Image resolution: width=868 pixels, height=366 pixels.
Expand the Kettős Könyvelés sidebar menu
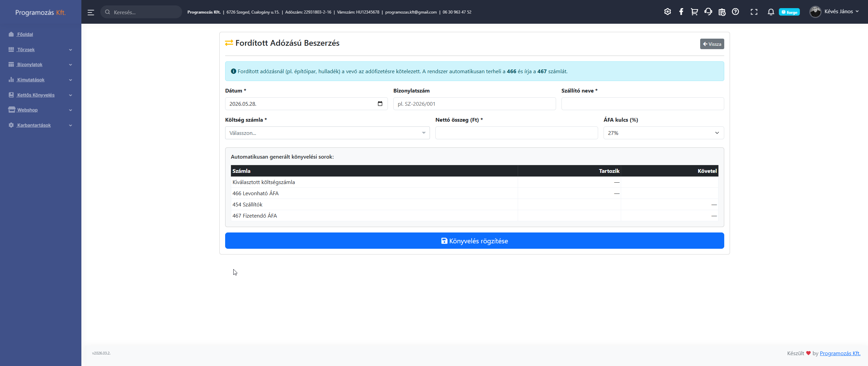coord(40,95)
